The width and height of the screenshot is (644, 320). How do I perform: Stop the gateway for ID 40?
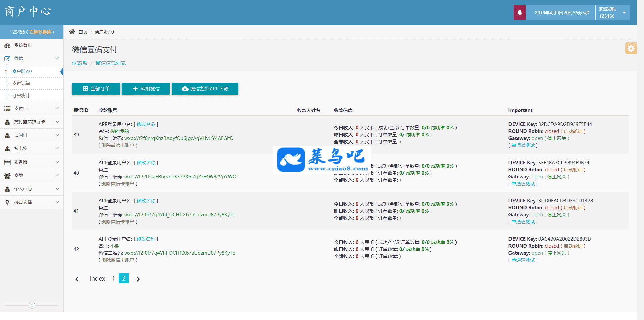coord(556,177)
